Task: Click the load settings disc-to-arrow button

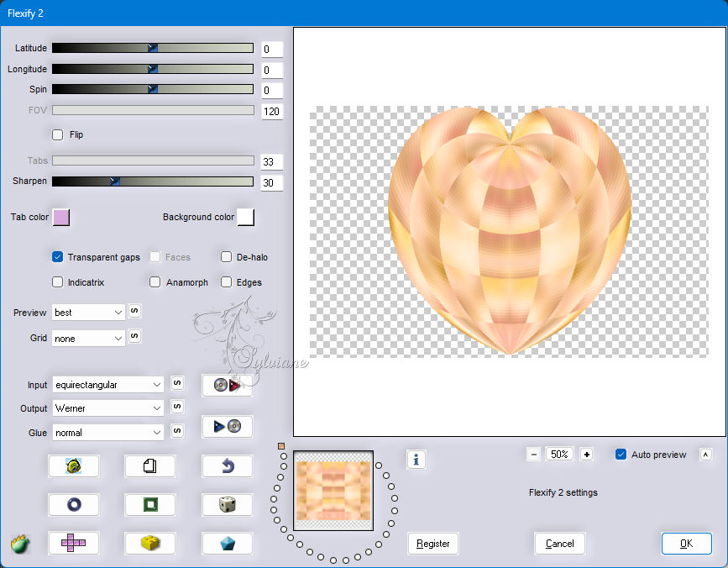Action: point(227,385)
